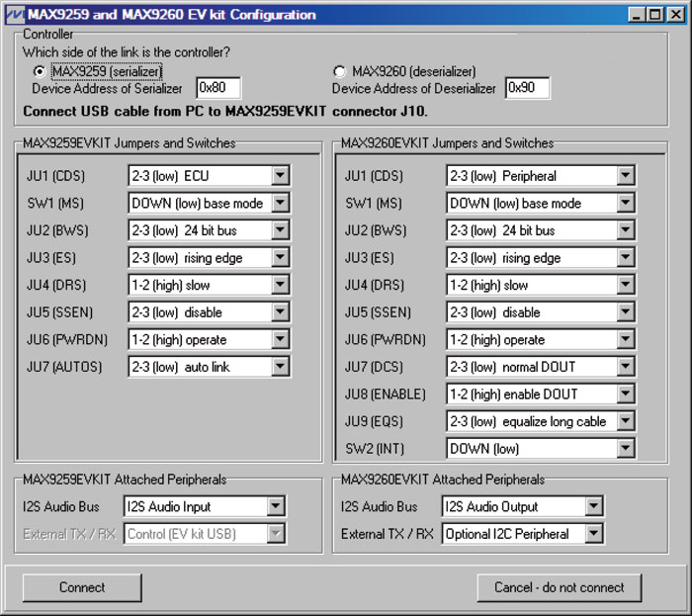
Task: Open the SW2 (INT) dropdown
Action: pyautogui.click(x=541, y=449)
